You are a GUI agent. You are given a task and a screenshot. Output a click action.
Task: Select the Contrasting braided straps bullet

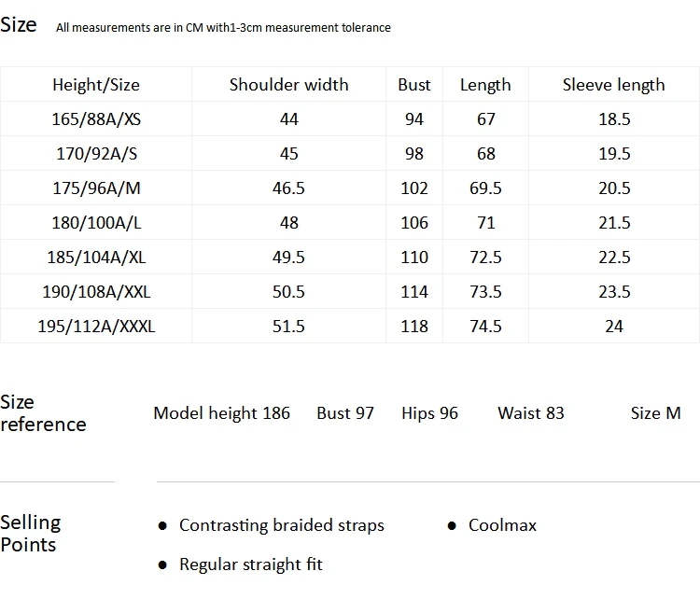click(282, 525)
